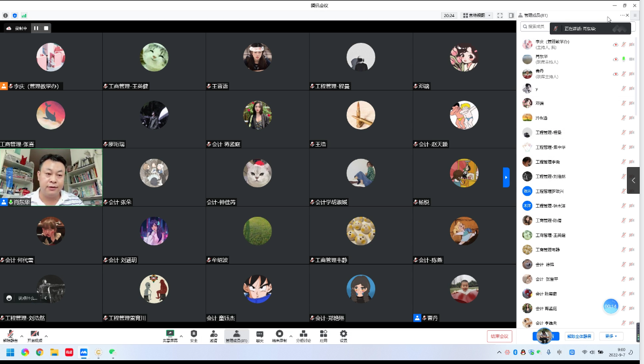Click the 邀请 invite icon

(x=214, y=335)
